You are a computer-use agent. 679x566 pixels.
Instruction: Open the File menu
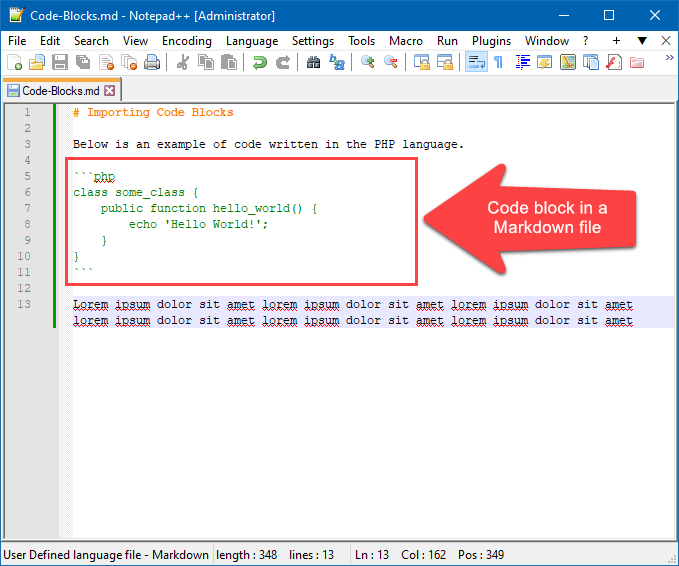click(x=17, y=41)
